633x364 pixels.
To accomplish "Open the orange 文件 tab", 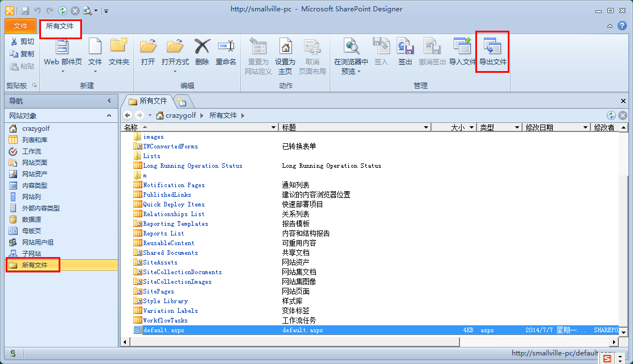I will [x=20, y=26].
